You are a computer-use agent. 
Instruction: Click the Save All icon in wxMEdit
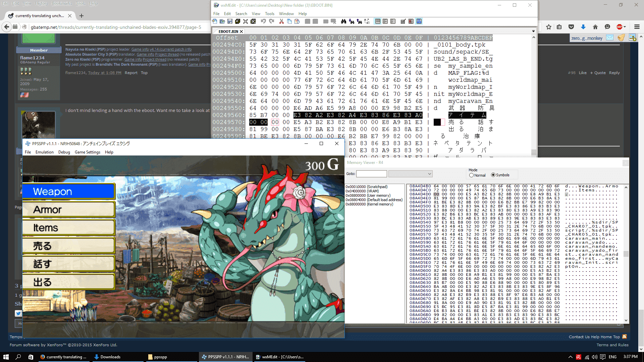[x=237, y=21]
